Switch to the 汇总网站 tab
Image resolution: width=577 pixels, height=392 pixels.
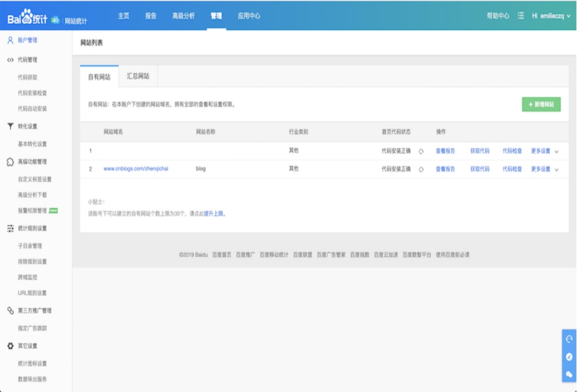point(138,76)
